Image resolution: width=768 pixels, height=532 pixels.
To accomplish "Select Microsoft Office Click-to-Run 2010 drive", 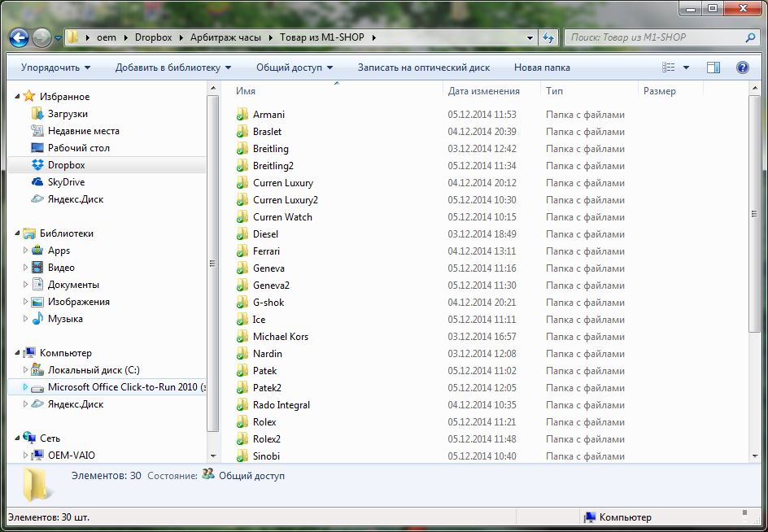I will [x=107, y=387].
